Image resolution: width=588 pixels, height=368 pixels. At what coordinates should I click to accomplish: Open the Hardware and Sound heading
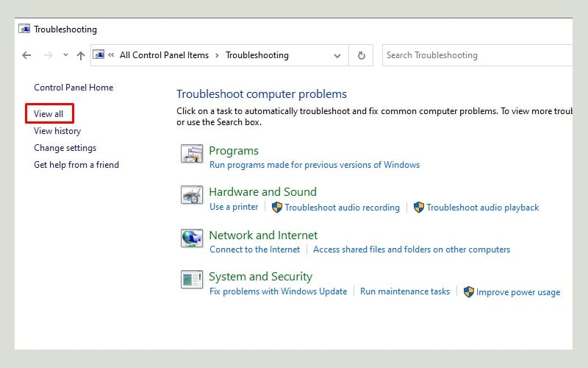pyautogui.click(x=263, y=192)
